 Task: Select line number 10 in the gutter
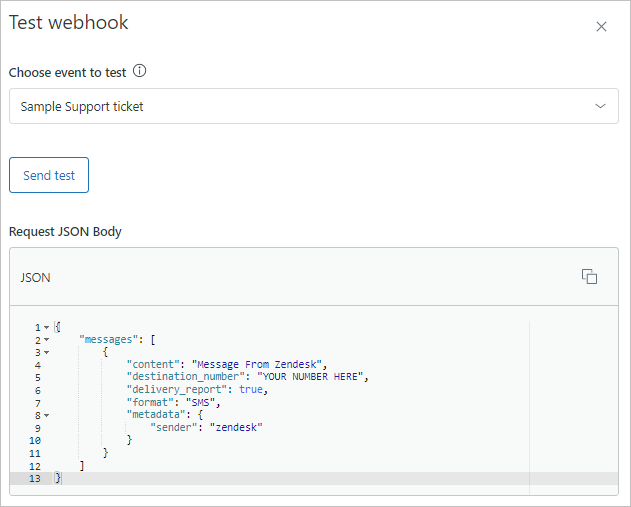point(35,441)
